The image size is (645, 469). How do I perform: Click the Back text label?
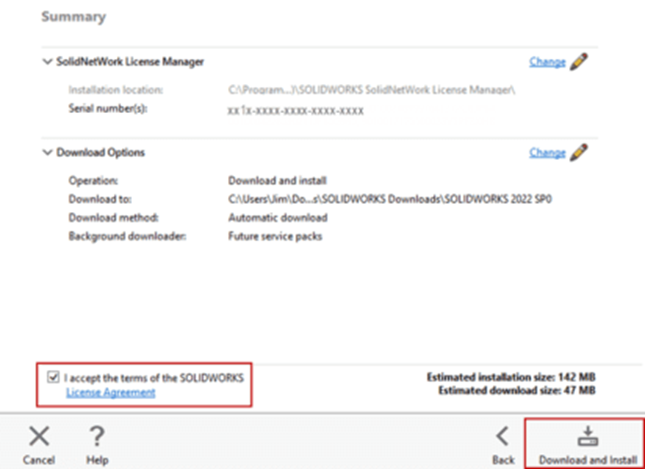[x=503, y=460]
